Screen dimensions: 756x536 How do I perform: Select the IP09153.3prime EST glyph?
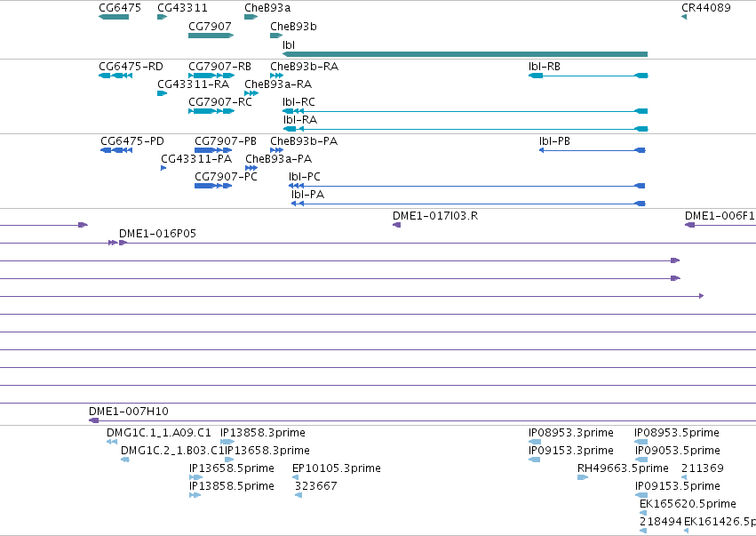click(x=534, y=460)
